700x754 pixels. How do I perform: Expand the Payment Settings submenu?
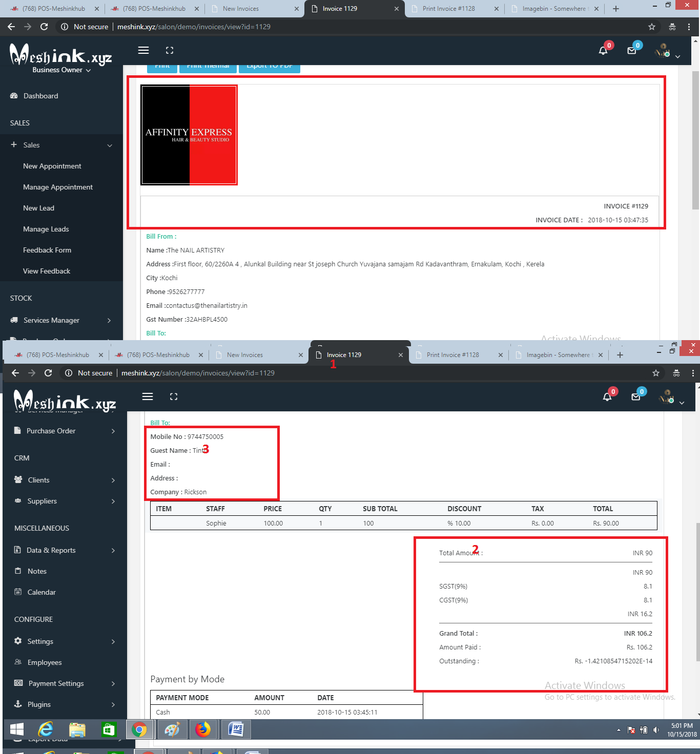pos(113,684)
